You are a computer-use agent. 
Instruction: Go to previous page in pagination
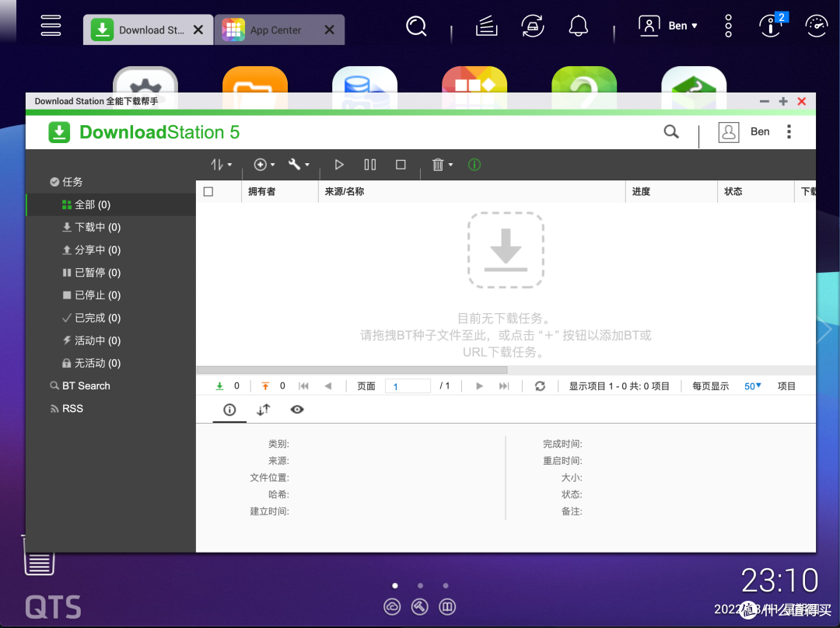tap(328, 386)
